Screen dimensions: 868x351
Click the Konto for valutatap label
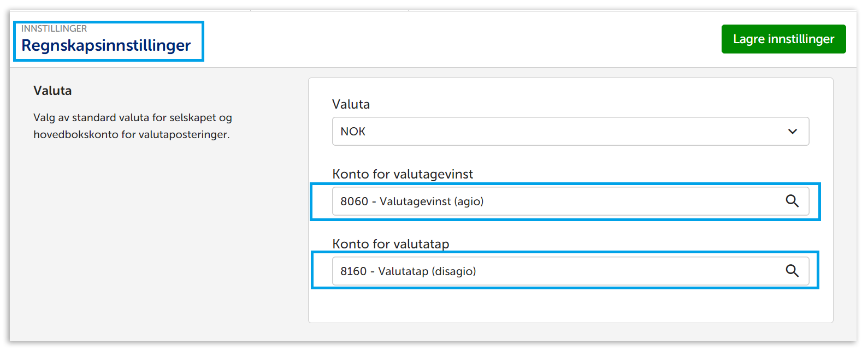[x=391, y=244]
